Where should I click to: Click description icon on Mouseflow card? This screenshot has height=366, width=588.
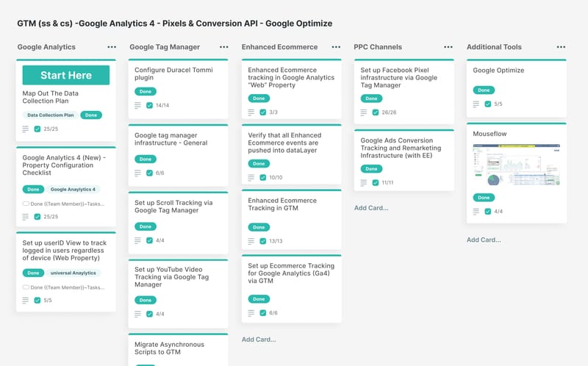click(476, 212)
